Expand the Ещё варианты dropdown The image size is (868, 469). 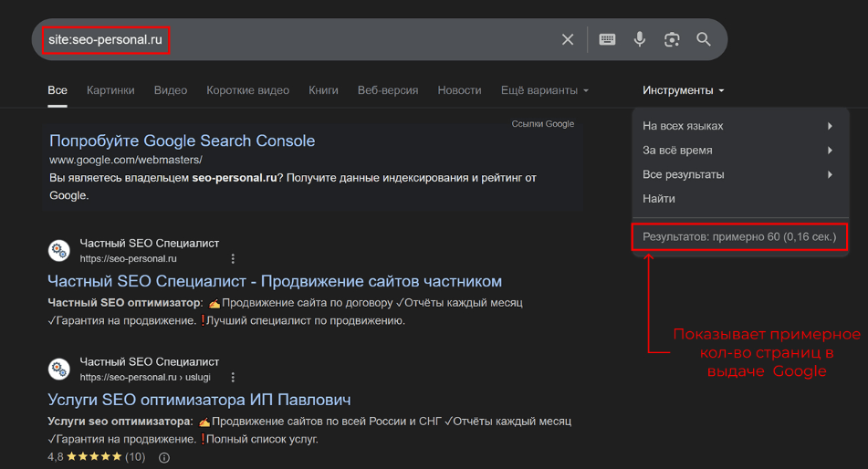pyautogui.click(x=544, y=90)
